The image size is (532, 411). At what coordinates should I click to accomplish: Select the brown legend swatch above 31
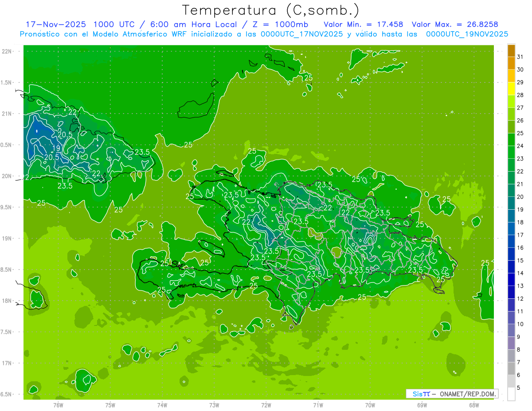pyautogui.click(x=511, y=51)
